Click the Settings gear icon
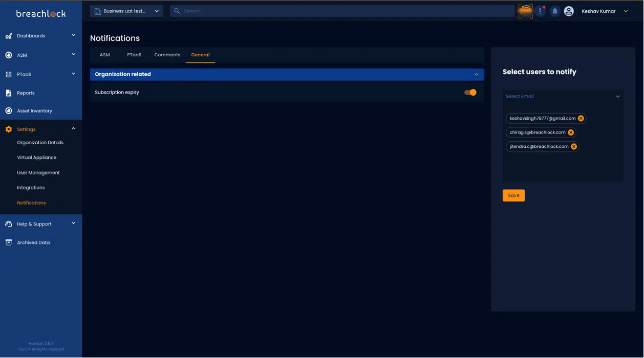 9,129
